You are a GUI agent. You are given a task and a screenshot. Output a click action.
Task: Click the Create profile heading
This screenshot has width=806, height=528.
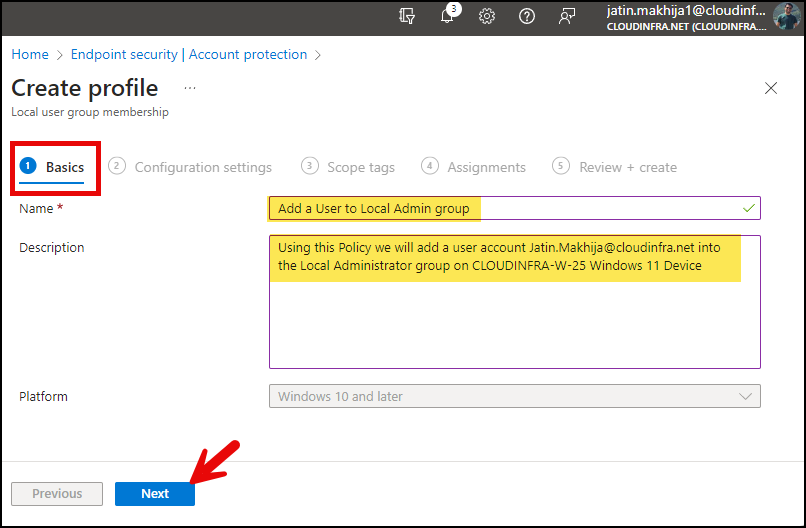pyautogui.click(x=85, y=88)
